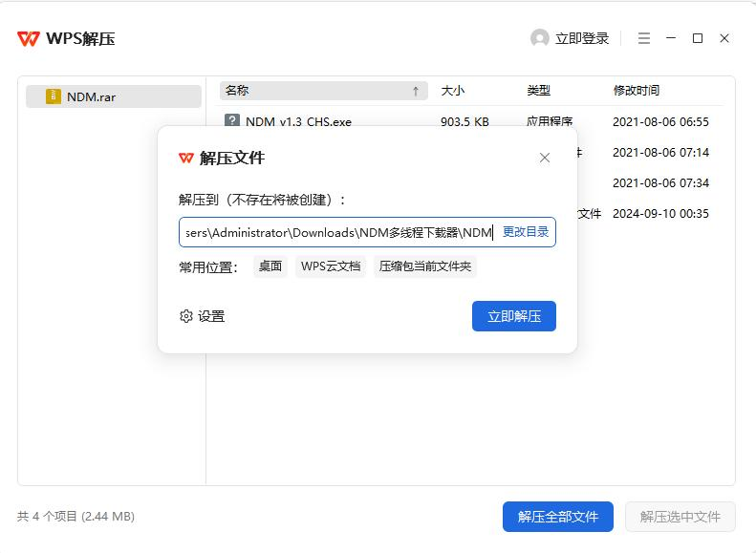Click the 903.5 KB size cell
Viewport: 756px width, 553px height.
coord(464,122)
